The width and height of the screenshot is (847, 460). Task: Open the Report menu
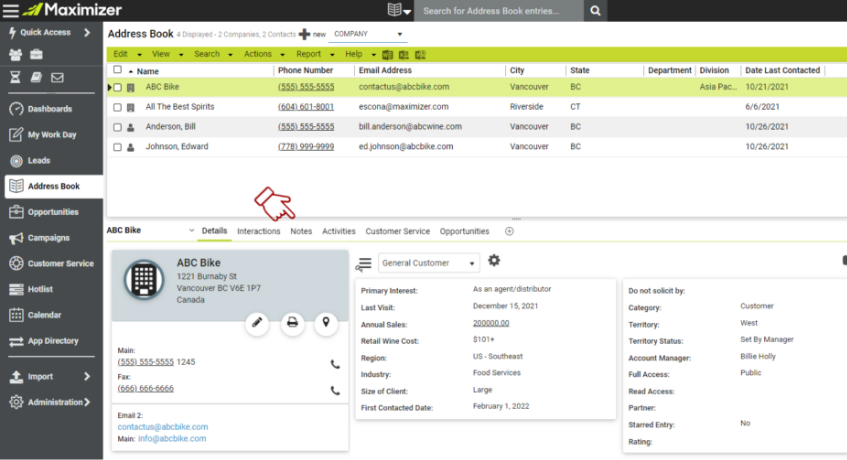tap(314, 54)
